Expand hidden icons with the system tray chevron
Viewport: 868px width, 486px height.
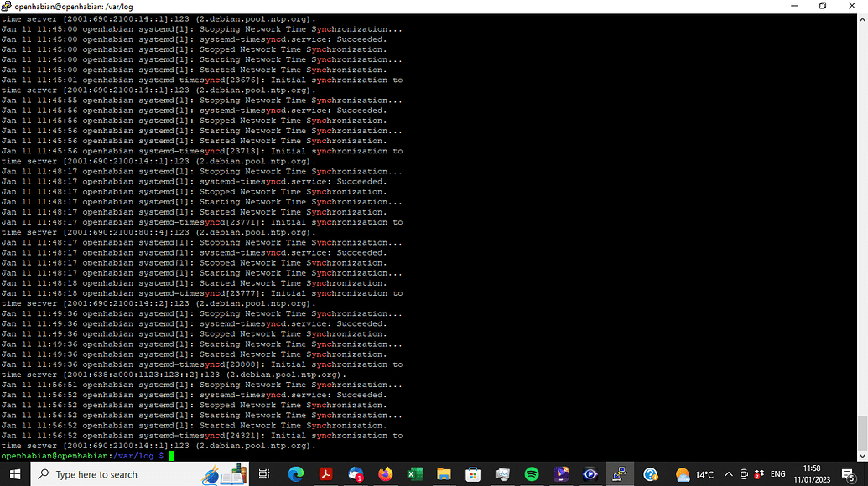click(728, 473)
